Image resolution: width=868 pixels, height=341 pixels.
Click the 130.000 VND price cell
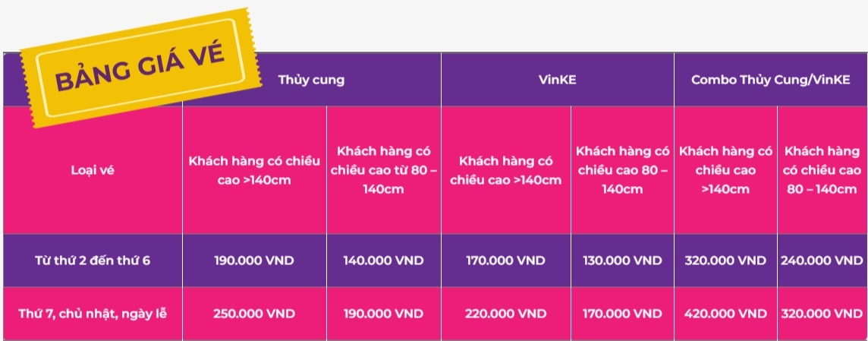click(x=622, y=260)
